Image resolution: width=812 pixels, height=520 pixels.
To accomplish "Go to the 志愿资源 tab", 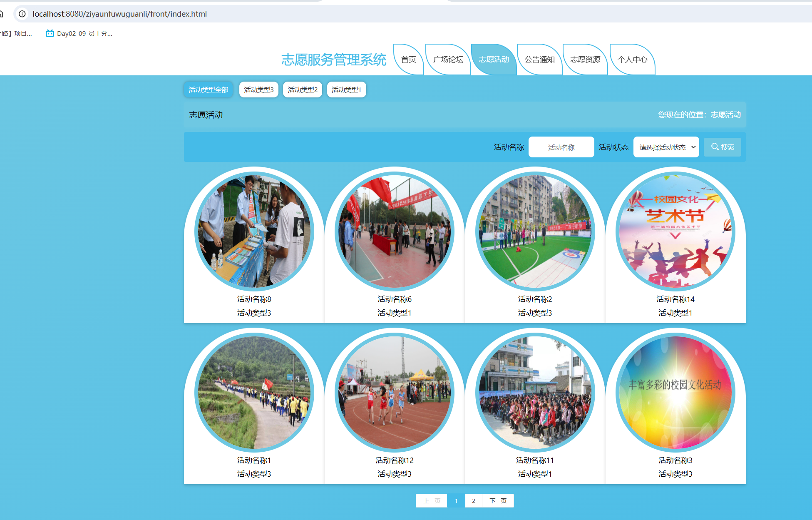I will [585, 60].
